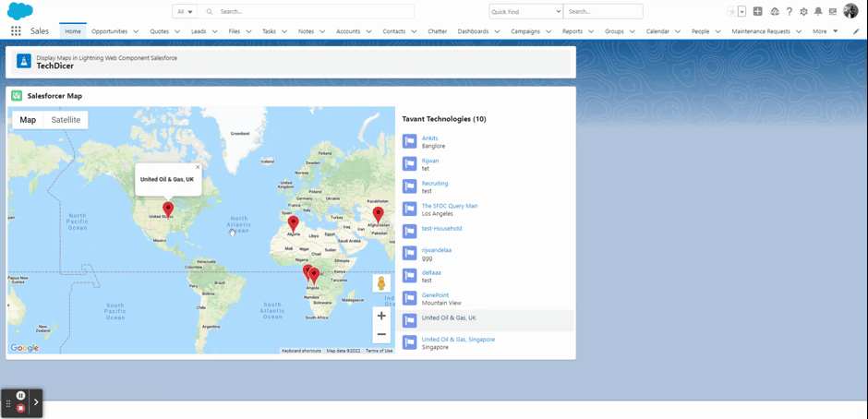Open the Trailhead guidance icon
Image resolution: width=868 pixels, height=419 pixels.
coord(775,12)
